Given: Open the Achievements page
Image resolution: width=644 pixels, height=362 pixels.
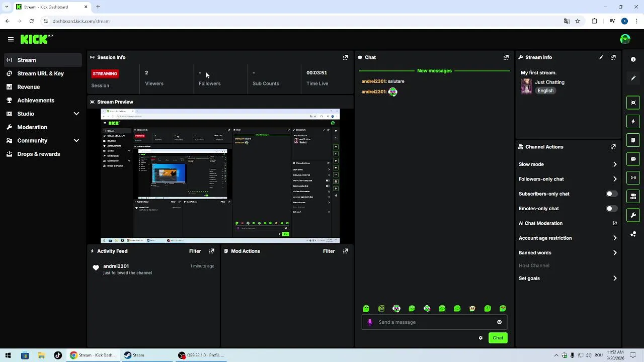Looking at the screenshot, I should (x=42, y=100).
